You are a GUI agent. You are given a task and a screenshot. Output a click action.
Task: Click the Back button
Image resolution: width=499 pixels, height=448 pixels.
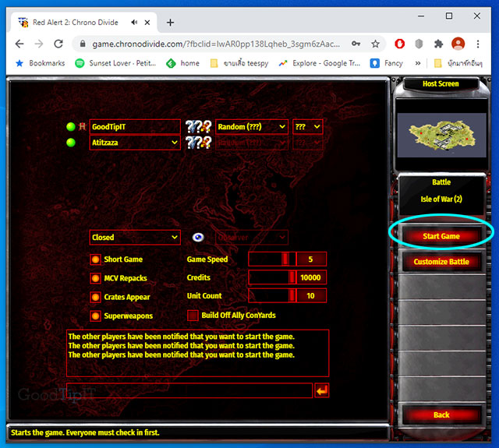click(441, 414)
